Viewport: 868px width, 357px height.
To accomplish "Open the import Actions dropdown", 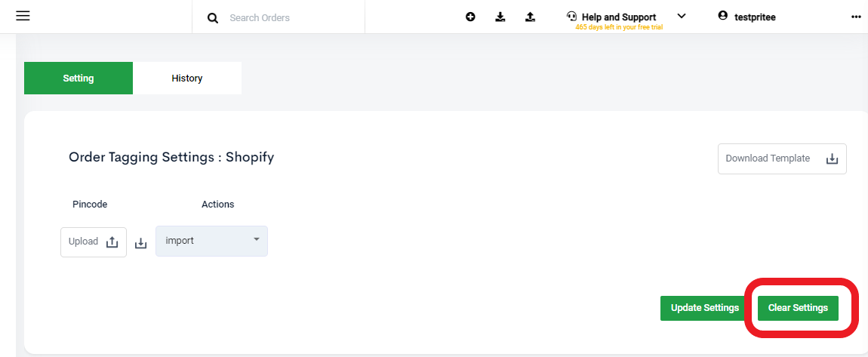I will [x=211, y=242].
